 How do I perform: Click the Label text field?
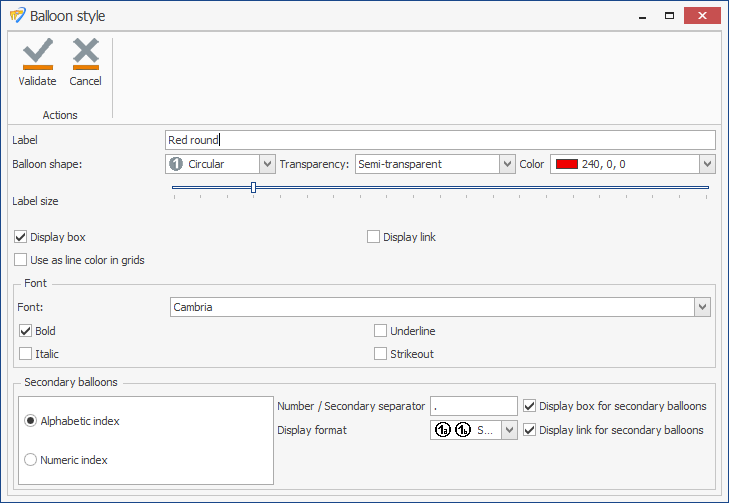tap(440, 140)
